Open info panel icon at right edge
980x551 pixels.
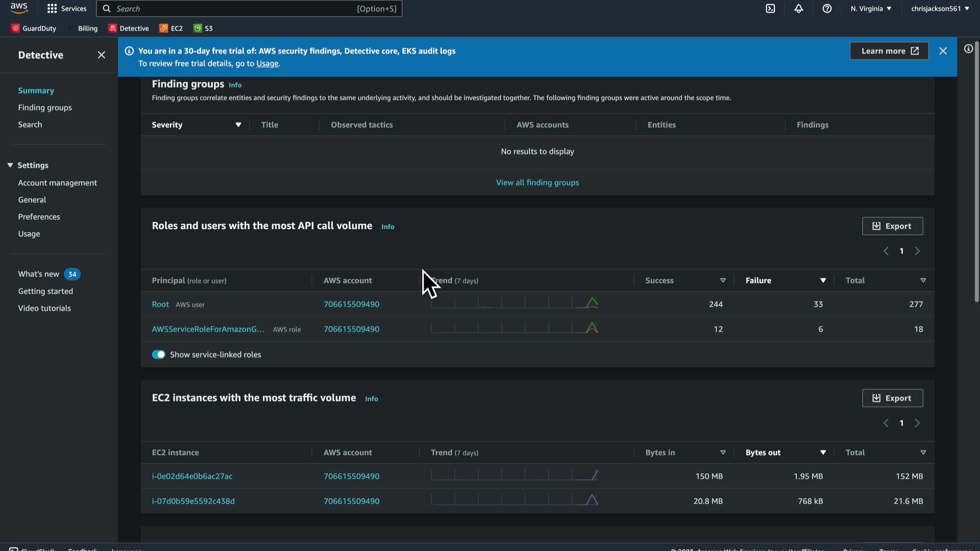tap(968, 49)
